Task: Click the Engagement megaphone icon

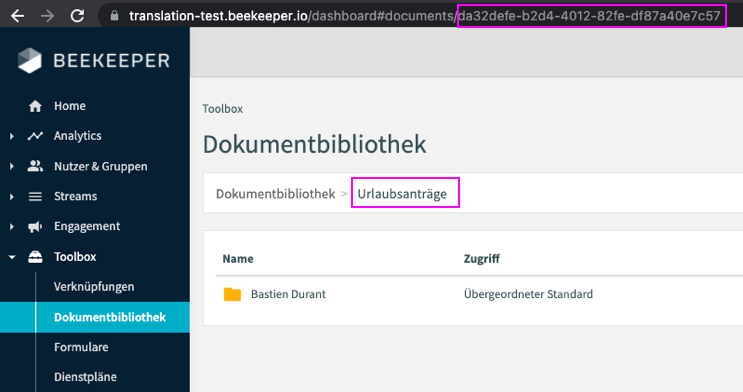Action: coord(35,227)
